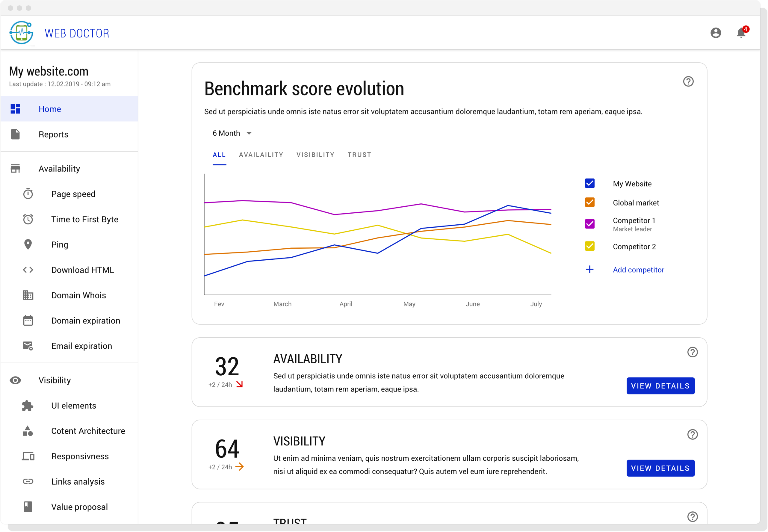This screenshot has width=768, height=532.
Task: Click the Links analysis chain icon
Action: click(x=28, y=481)
